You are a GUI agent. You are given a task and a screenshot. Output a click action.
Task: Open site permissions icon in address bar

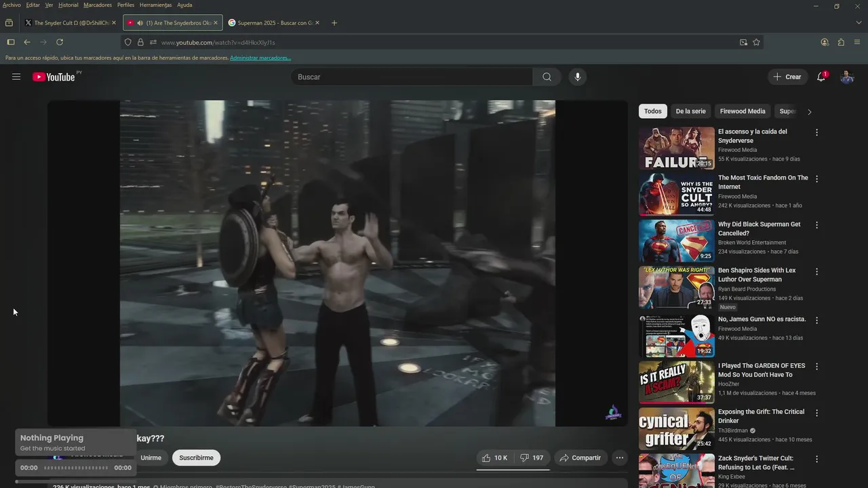coord(153,42)
